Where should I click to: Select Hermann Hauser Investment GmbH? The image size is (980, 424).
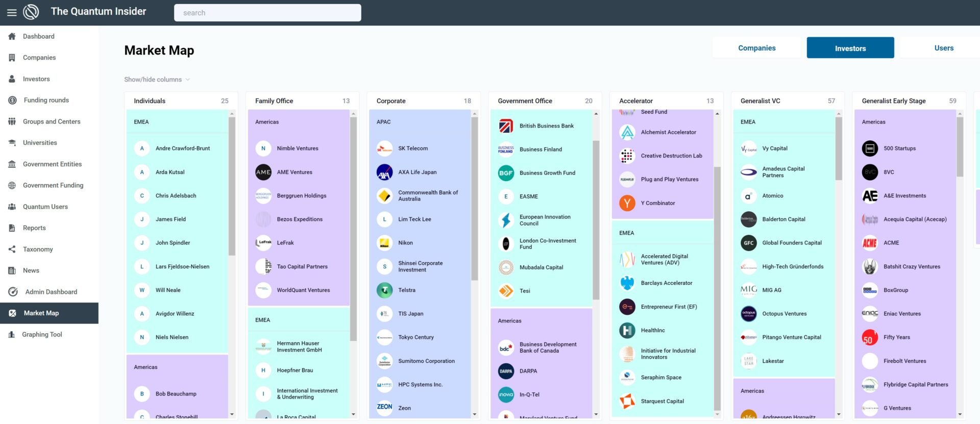(299, 346)
